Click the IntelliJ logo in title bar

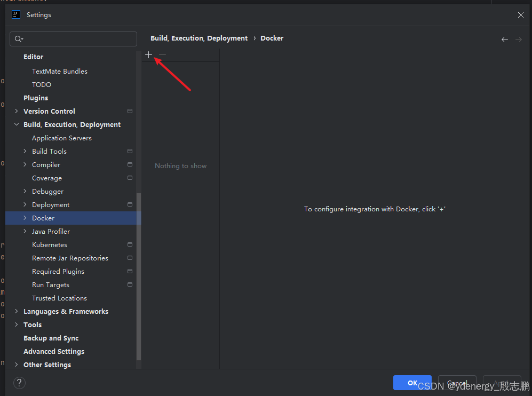(16, 15)
